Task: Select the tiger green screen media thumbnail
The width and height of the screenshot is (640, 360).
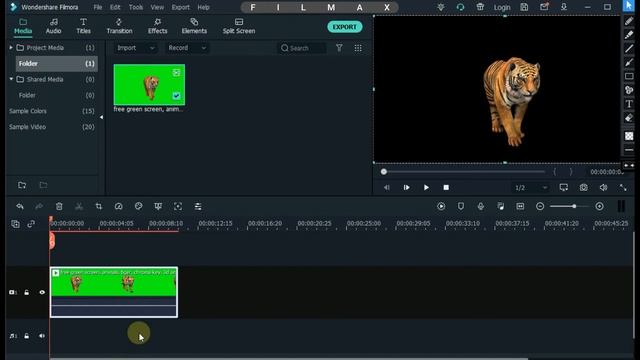Action: coord(149,85)
